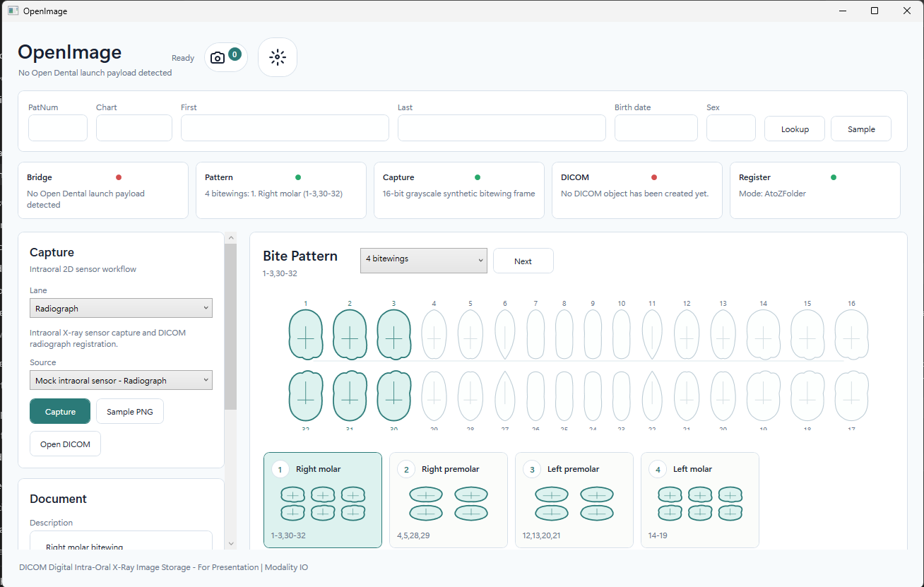Select the Left premolar bitewing card

point(574,500)
